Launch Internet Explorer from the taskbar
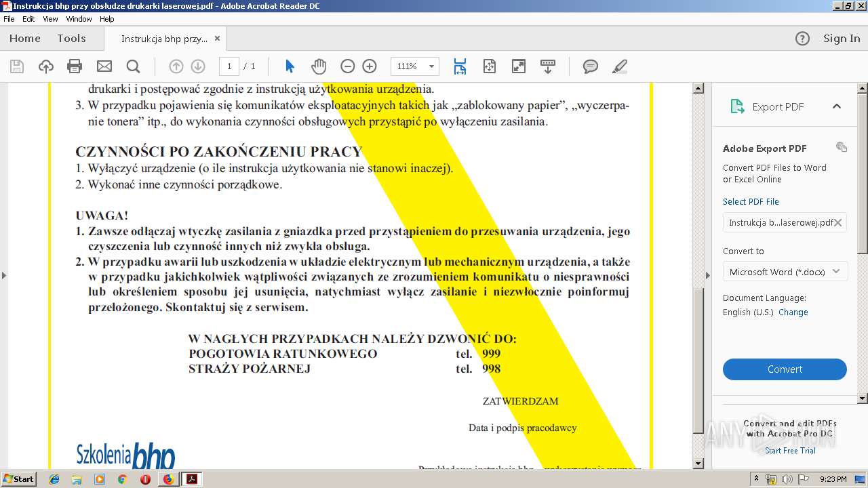This screenshot has width=868, height=488. pos(54,479)
